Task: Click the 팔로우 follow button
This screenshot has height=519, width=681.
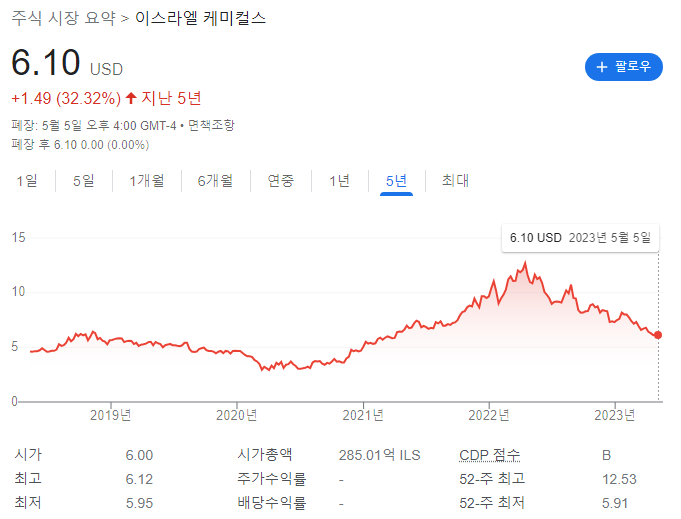Action: [x=623, y=67]
